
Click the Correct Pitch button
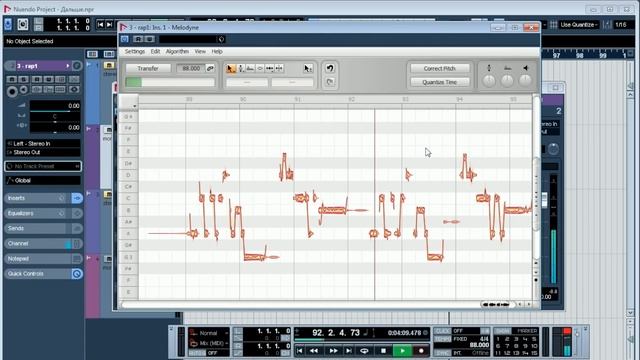coord(439,68)
